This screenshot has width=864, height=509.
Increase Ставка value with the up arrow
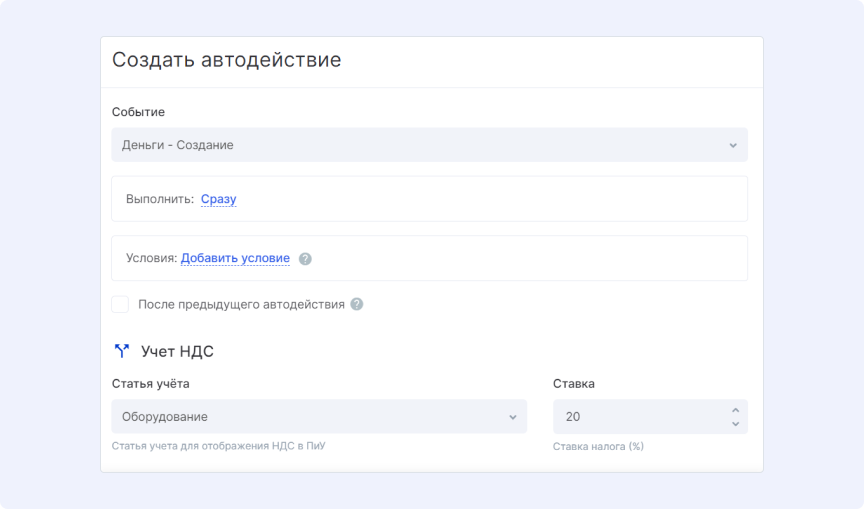[x=735, y=410]
